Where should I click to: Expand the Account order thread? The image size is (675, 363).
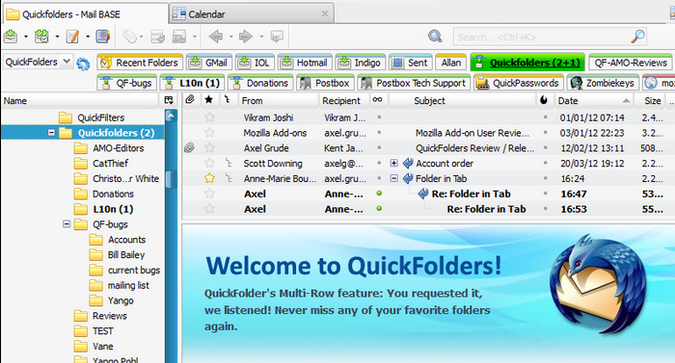(394, 163)
